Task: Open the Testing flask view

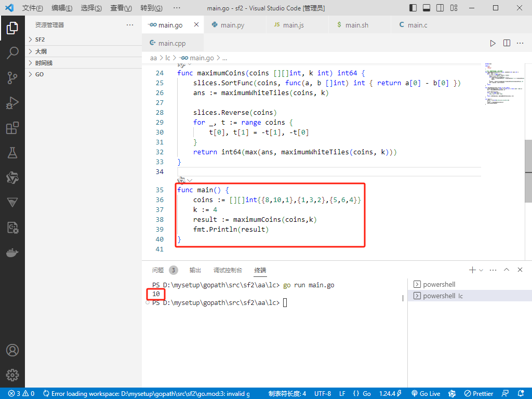Action: click(12, 153)
